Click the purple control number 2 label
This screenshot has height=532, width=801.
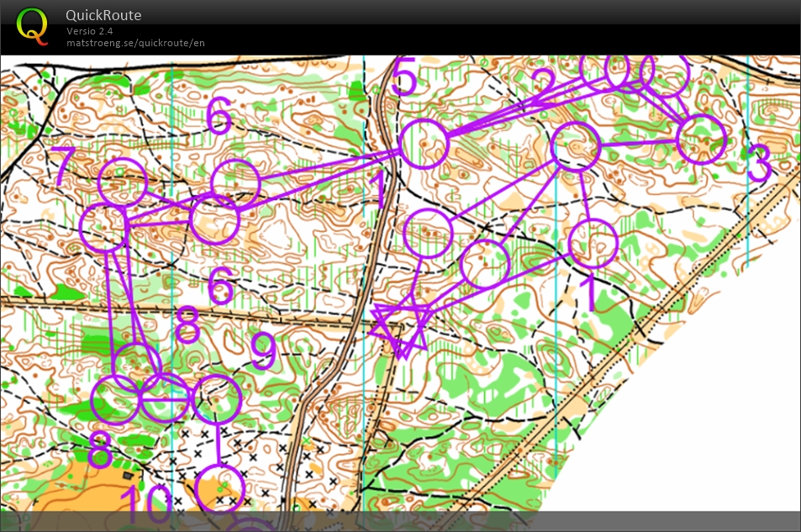(544, 85)
